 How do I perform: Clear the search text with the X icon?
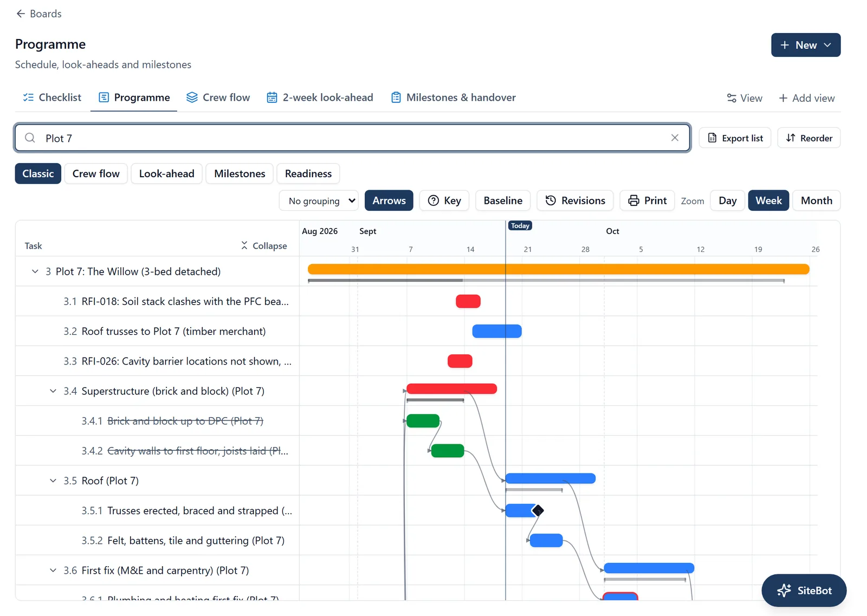pos(675,138)
